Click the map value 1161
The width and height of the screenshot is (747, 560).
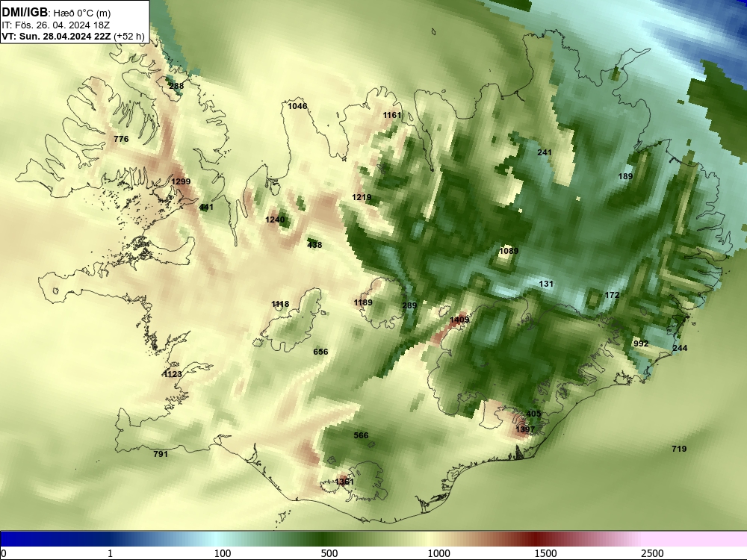coord(392,115)
